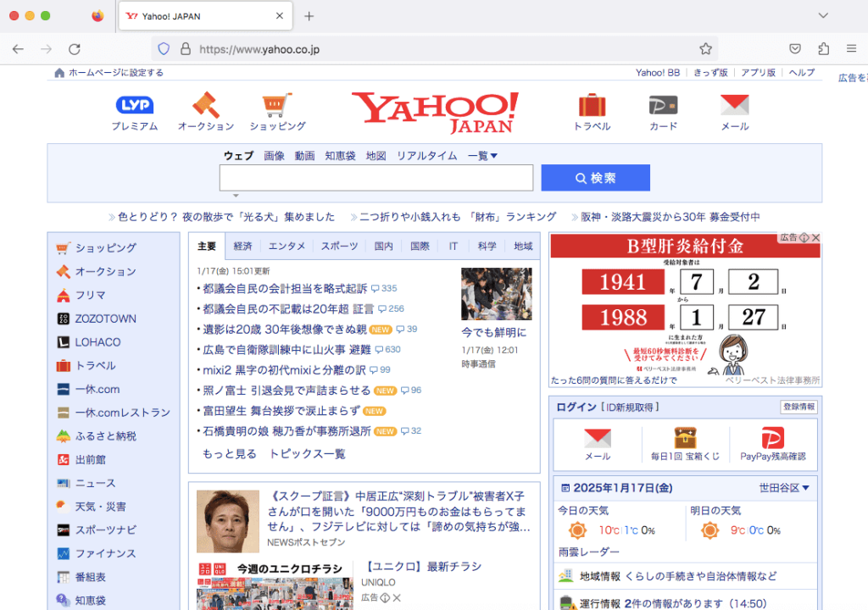Expand search options arrow below search box
Screen dimensions: 868x610
coord(236,196)
